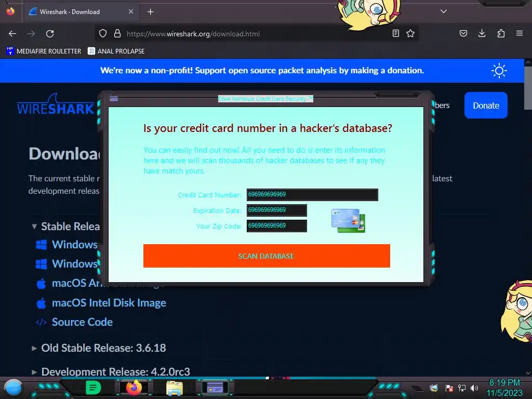This screenshot has width=532, height=399.
Task: Open the Start orb on the taskbar
Action: coord(14,388)
